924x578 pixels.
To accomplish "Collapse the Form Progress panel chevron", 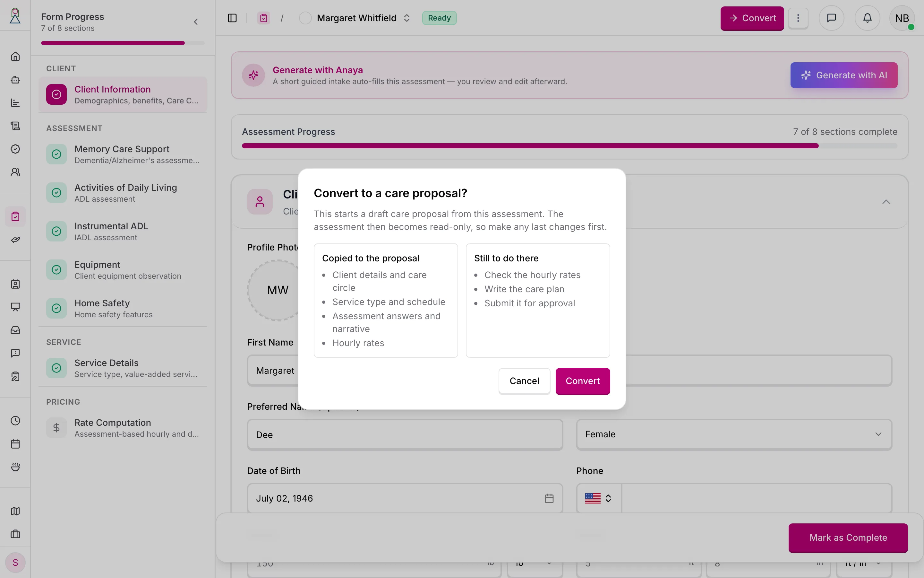I will click(x=196, y=22).
